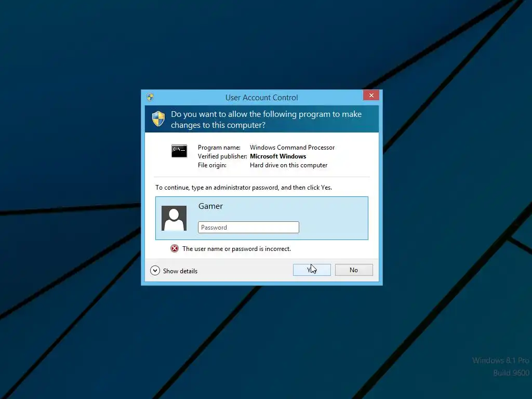Expand Show details chevron

(155, 270)
